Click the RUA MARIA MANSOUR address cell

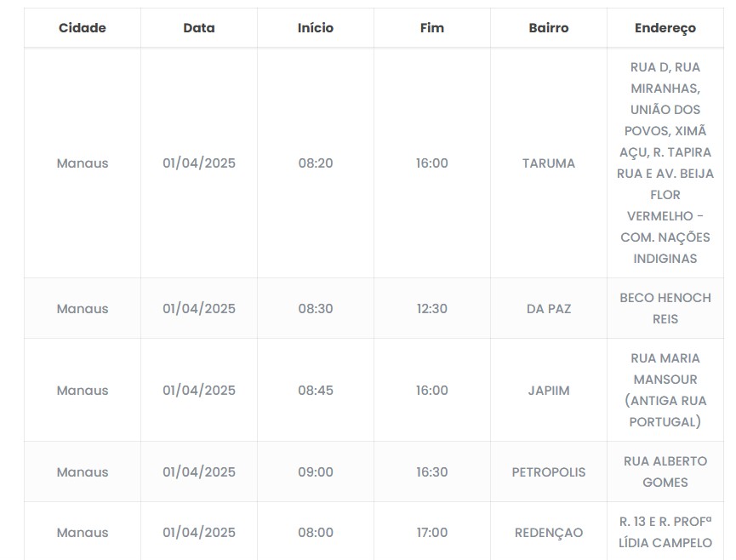(x=665, y=391)
